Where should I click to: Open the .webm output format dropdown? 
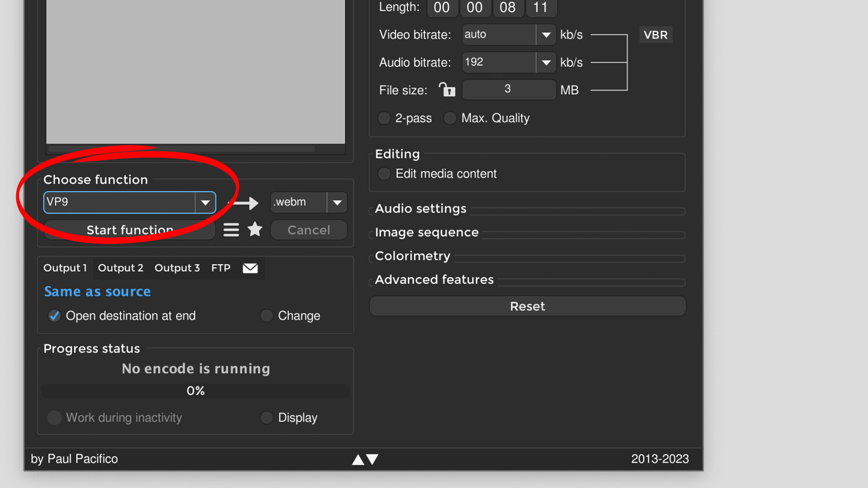point(337,202)
